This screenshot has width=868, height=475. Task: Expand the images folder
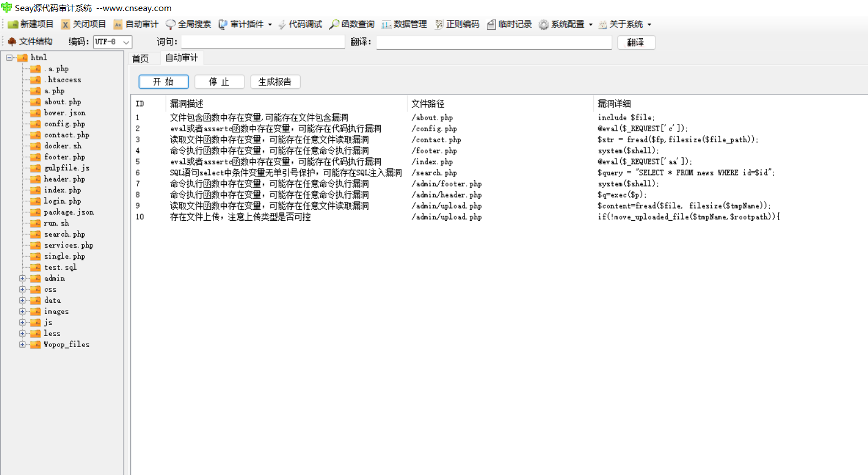(23, 311)
